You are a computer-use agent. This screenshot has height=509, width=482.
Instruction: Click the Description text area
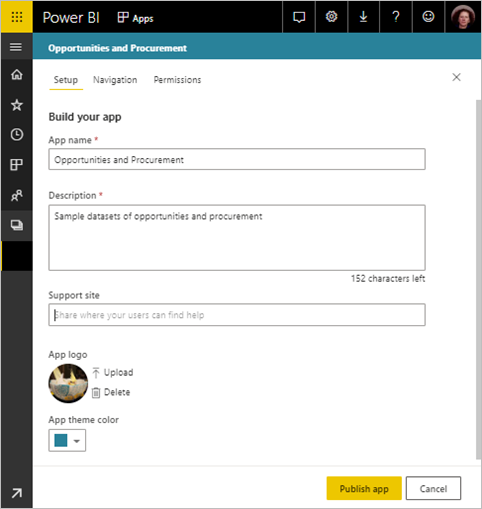pyautogui.click(x=237, y=238)
